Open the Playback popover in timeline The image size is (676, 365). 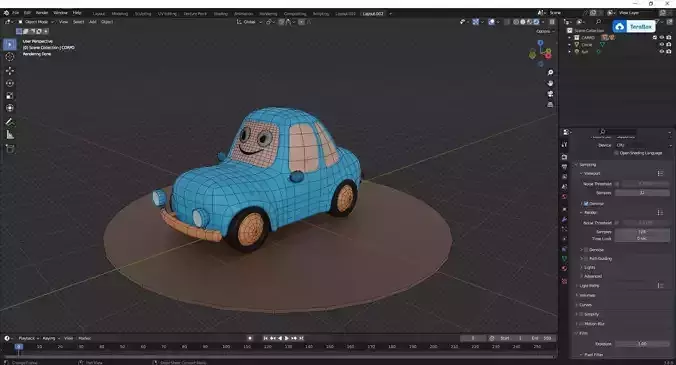[x=28, y=338]
